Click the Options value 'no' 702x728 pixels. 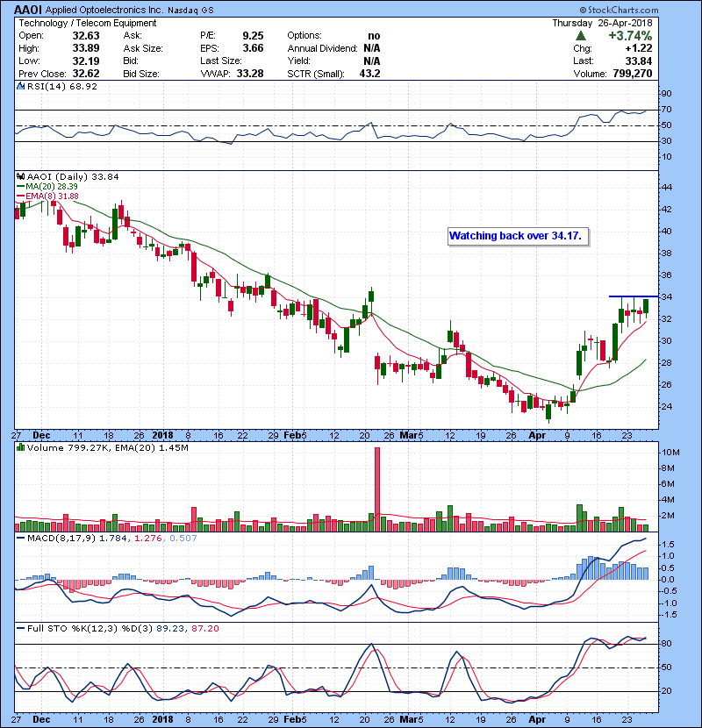[374, 36]
